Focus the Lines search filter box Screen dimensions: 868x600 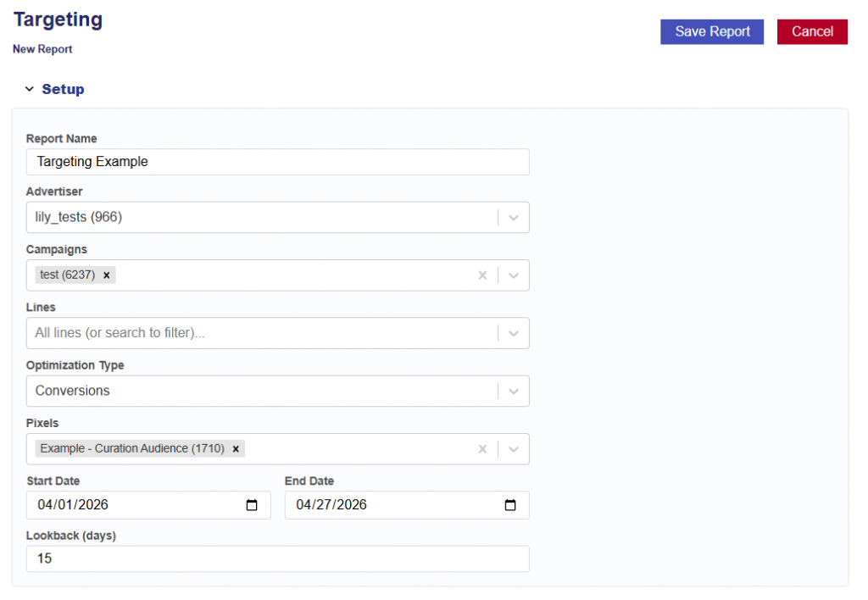(x=254, y=333)
